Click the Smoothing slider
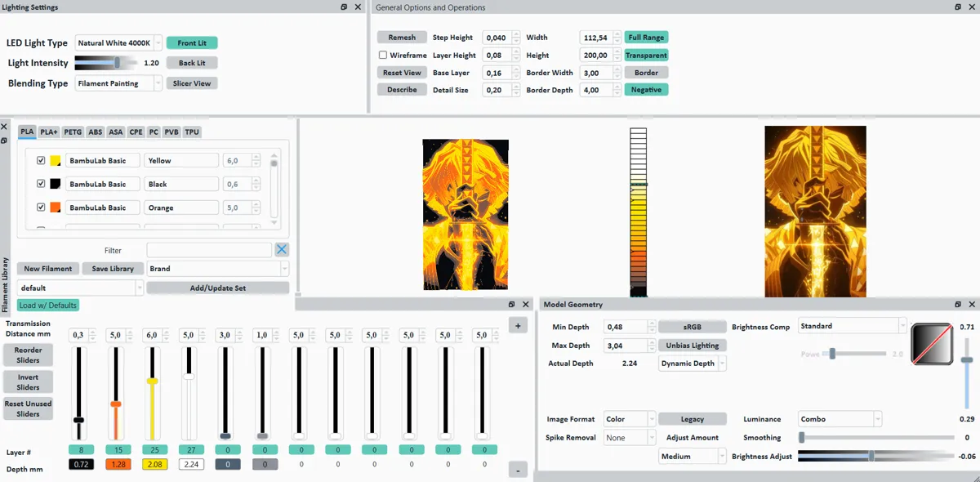980x482 pixels. pyautogui.click(x=875, y=438)
